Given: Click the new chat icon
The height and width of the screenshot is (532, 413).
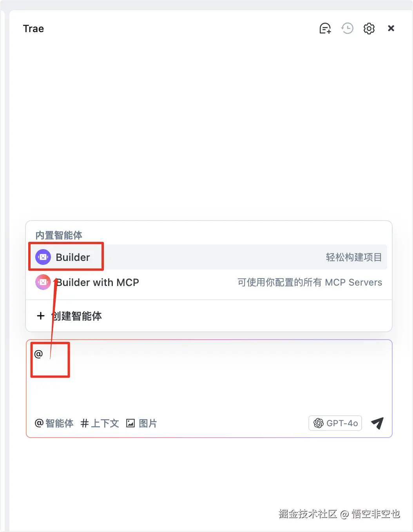Looking at the screenshot, I should coord(325,29).
